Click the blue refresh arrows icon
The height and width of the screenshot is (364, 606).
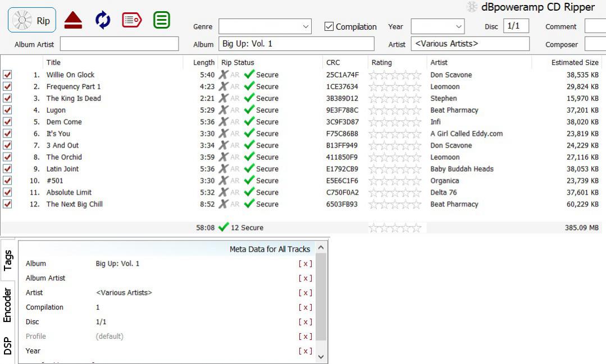pos(103,20)
